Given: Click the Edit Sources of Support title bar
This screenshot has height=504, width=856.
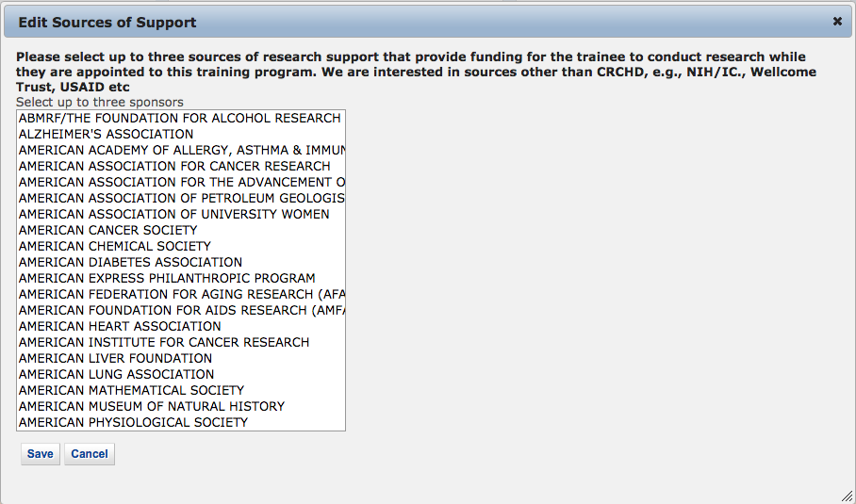Looking at the screenshot, I should pyautogui.click(x=377, y=21).
